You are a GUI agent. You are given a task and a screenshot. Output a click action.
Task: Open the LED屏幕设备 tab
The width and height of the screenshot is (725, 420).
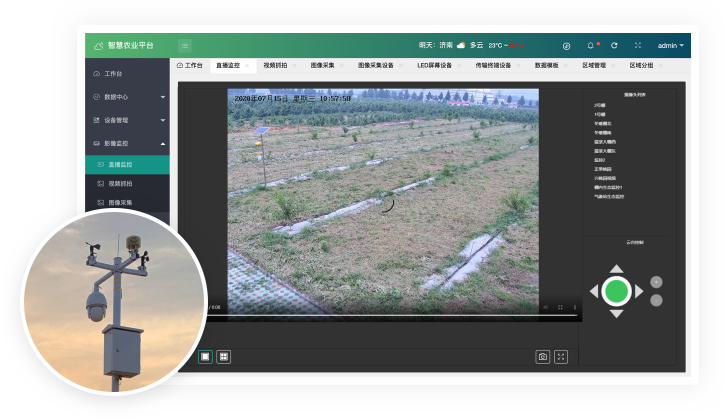pos(434,65)
